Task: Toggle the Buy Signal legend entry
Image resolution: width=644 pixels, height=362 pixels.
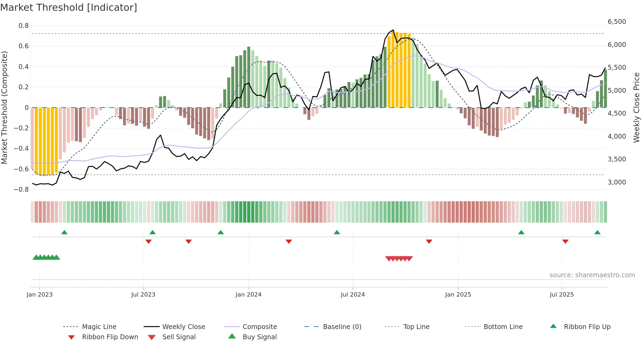Action: pyautogui.click(x=252, y=337)
